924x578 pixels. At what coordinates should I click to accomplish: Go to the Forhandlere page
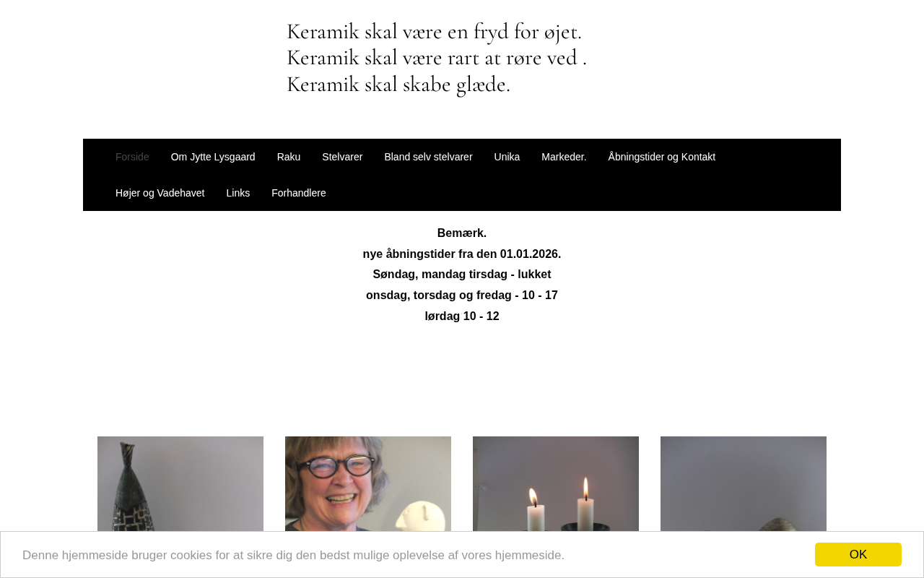click(299, 193)
